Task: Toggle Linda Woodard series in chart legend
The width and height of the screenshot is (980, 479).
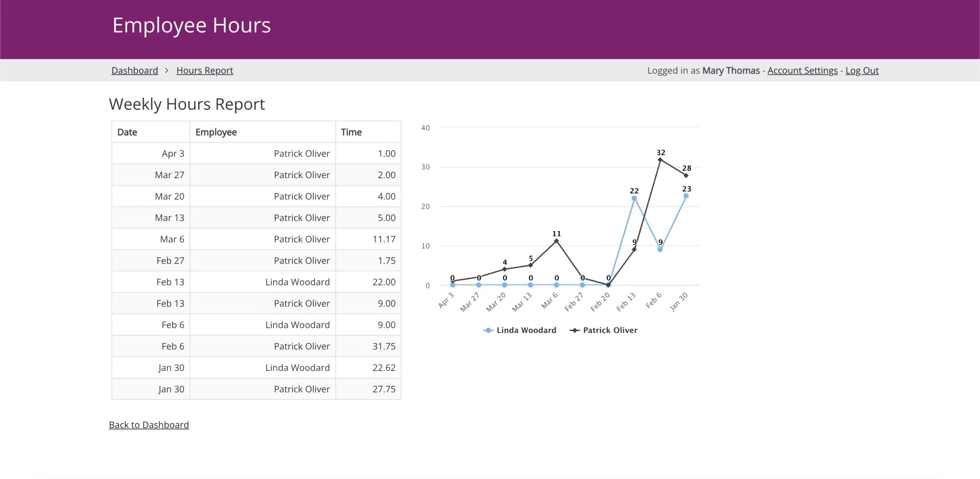Action: pos(526,330)
